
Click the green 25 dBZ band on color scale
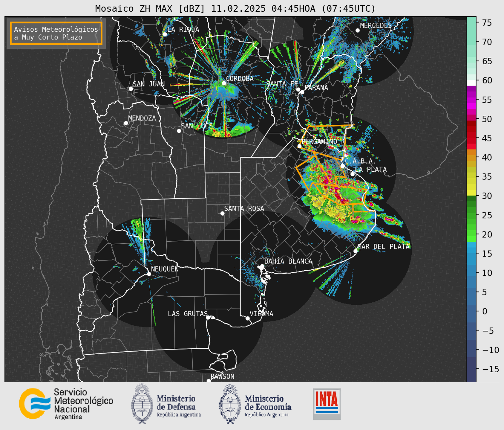(471, 215)
